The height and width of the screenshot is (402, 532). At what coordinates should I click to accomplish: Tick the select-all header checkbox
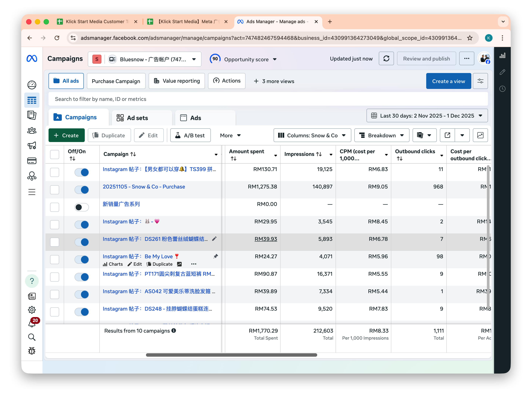pyautogui.click(x=55, y=155)
